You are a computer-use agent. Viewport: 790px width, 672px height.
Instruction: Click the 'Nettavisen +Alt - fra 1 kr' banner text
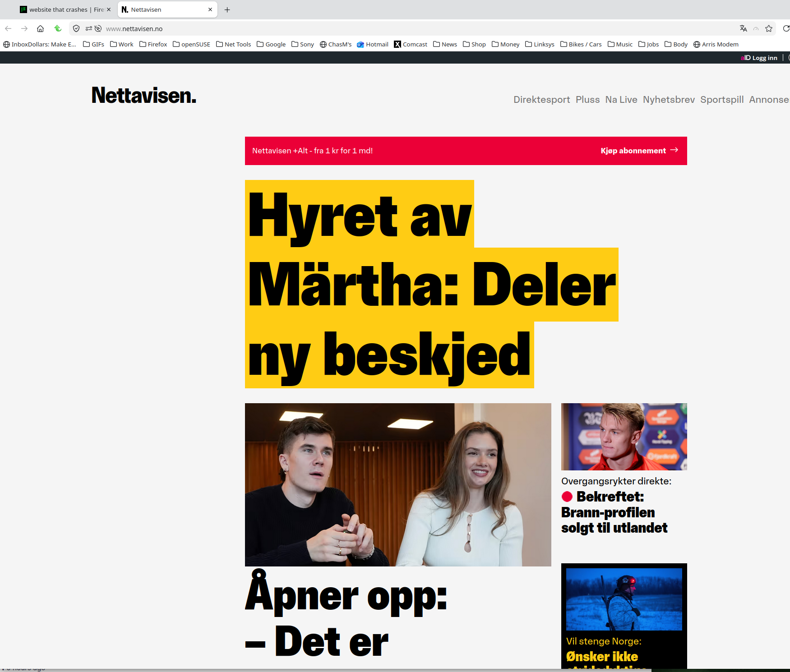312,151
